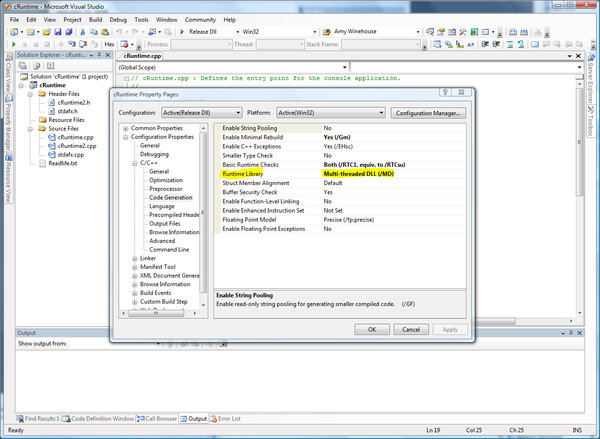Click the Open File folder icon

tap(47, 32)
